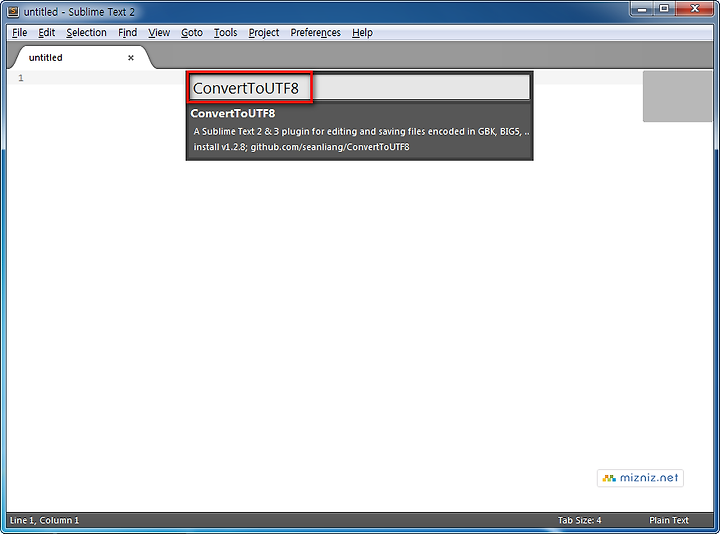
Task: Open the Preferences menu
Action: click(x=315, y=33)
